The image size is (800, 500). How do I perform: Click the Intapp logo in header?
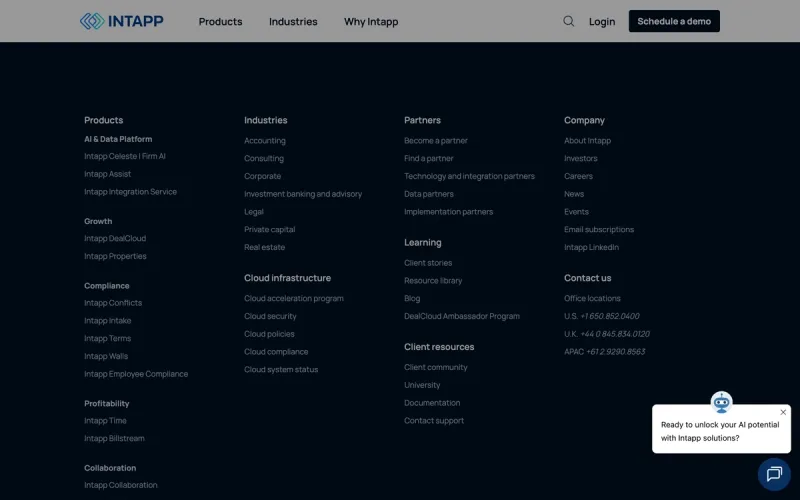(122, 21)
